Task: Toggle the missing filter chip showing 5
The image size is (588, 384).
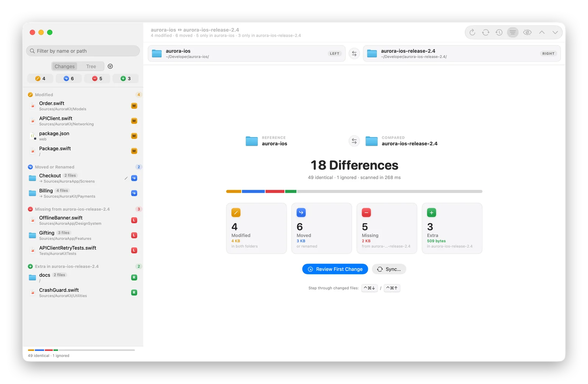Action: tap(97, 79)
